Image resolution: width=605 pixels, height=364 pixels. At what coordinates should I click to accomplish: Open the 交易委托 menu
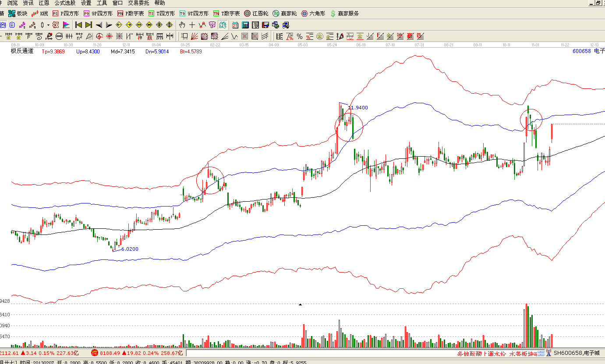[138, 3]
